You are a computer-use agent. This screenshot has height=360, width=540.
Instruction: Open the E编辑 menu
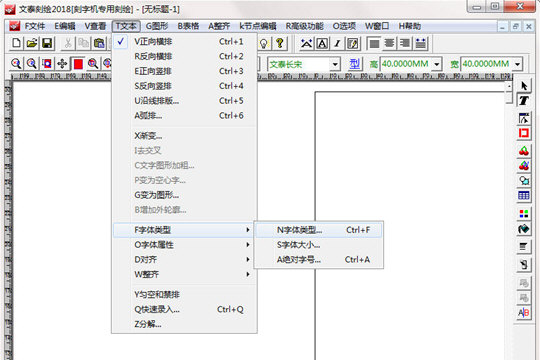coord(65,26)
